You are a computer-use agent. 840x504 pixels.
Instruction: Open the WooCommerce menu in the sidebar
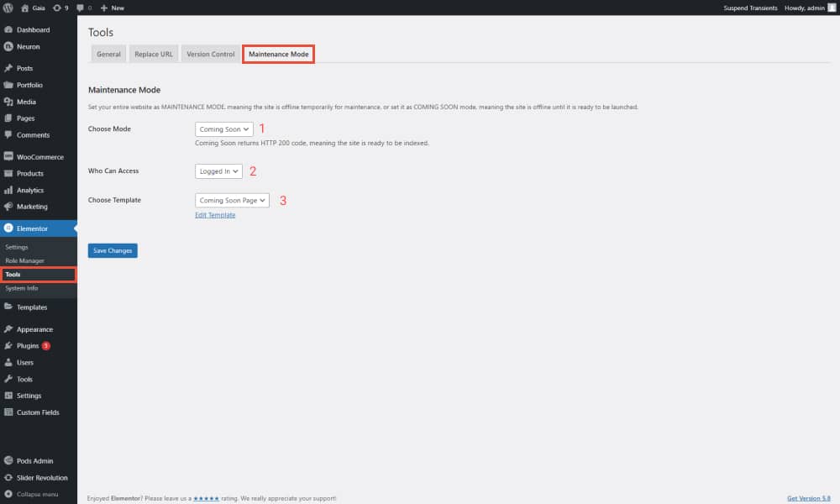tap(40, 156)
